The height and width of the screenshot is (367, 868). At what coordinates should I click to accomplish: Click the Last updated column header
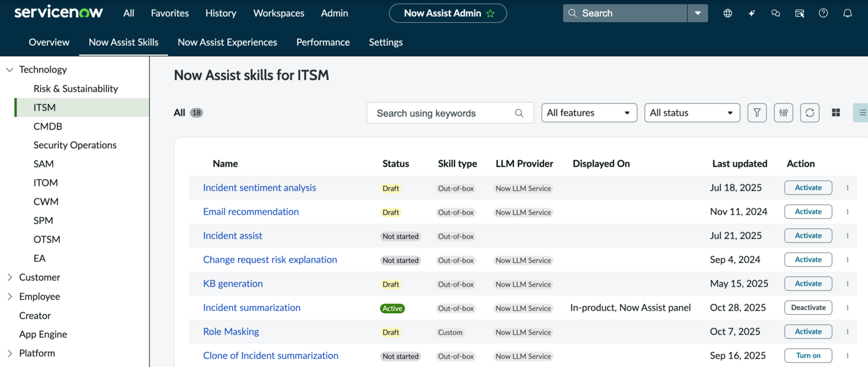click(x=740, y=164)
